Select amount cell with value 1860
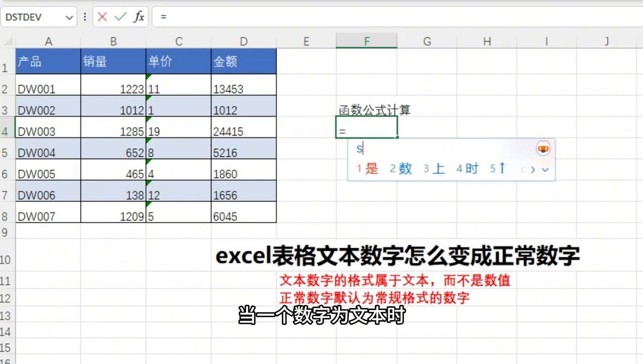Screen dimensions: 643x364 [x=244, y=170]
